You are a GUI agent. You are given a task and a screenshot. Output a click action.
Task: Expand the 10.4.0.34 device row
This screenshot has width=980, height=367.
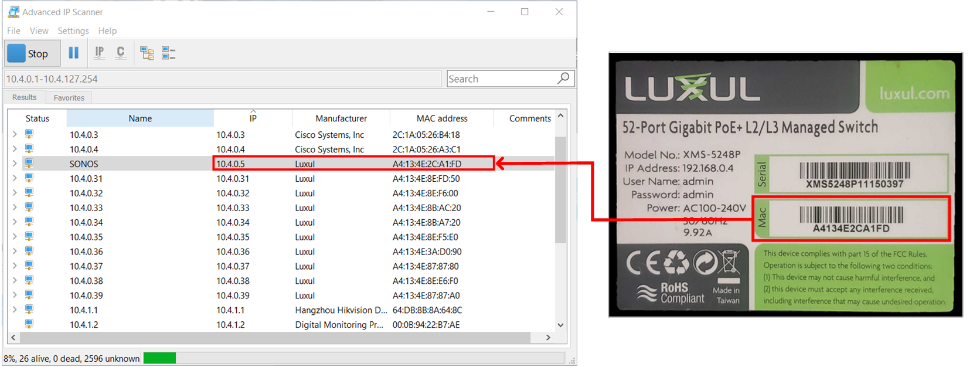[15, 222]
